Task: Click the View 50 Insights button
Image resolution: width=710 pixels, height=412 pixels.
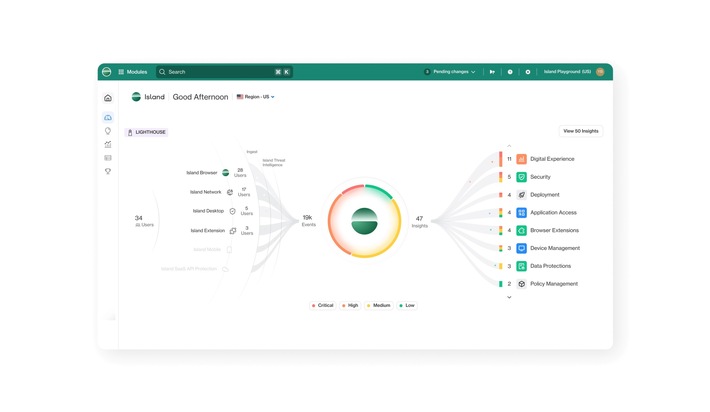Action: point(580,131)
